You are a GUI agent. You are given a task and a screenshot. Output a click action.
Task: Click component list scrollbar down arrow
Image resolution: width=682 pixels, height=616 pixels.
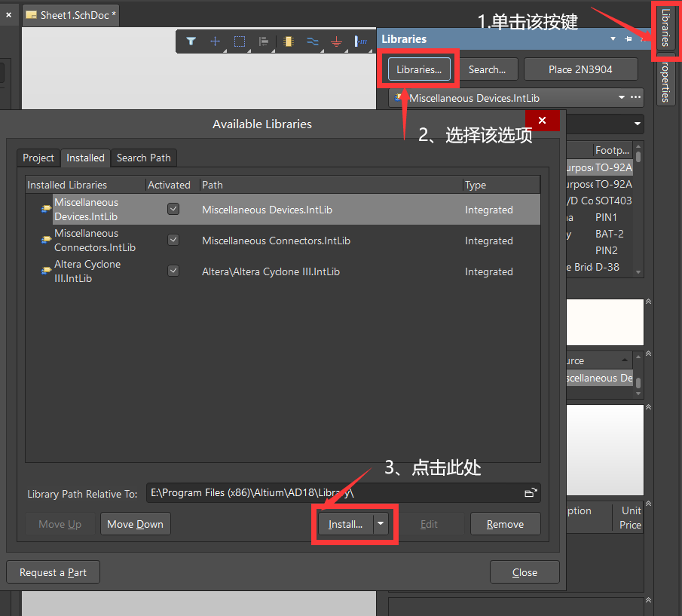click(638, 272)
